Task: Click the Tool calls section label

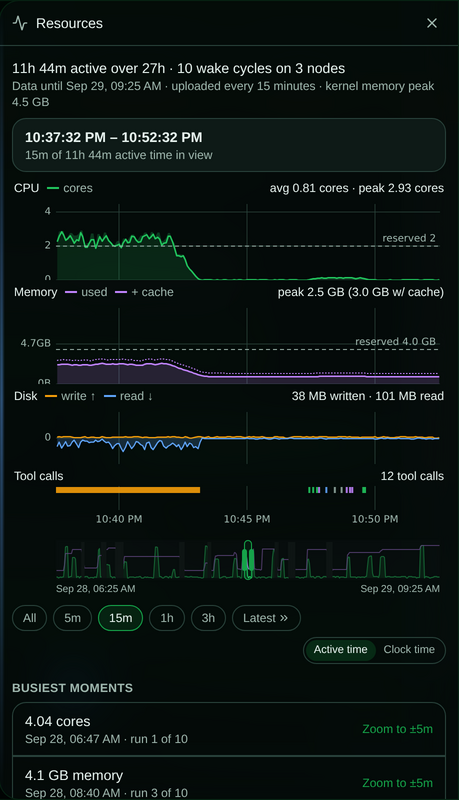Action: tap(39, 476)
